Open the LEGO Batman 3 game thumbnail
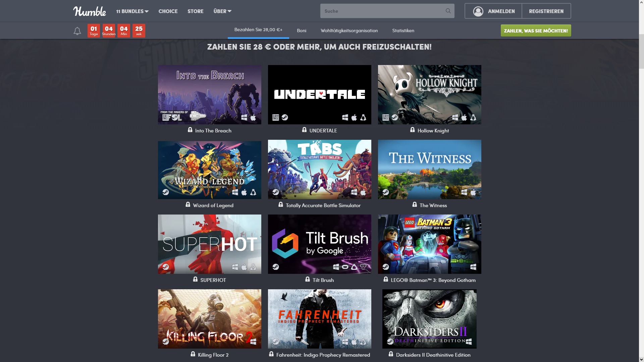Screen dimensions: 644x362 [430, 244]
